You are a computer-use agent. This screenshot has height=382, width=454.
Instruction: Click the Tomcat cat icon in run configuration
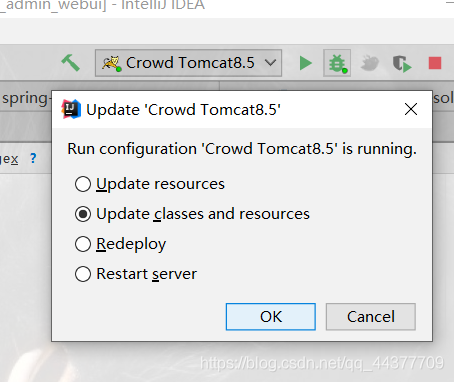pyautogui.click(x=112, y=63)
